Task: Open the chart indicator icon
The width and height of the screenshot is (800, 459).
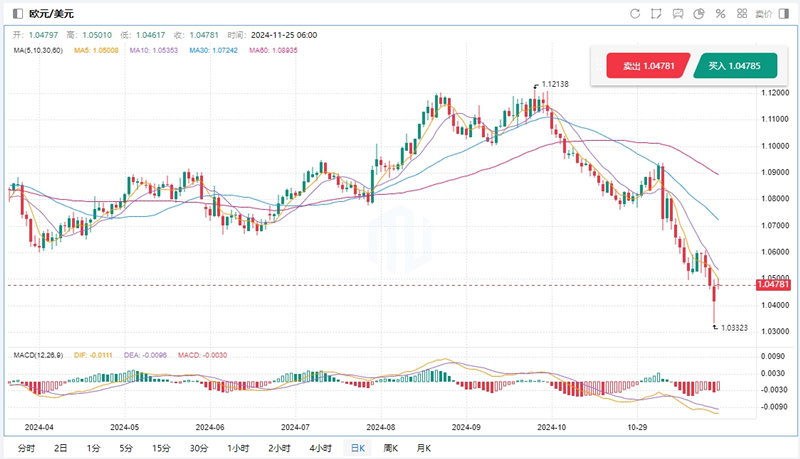Action: click(679, 14)
